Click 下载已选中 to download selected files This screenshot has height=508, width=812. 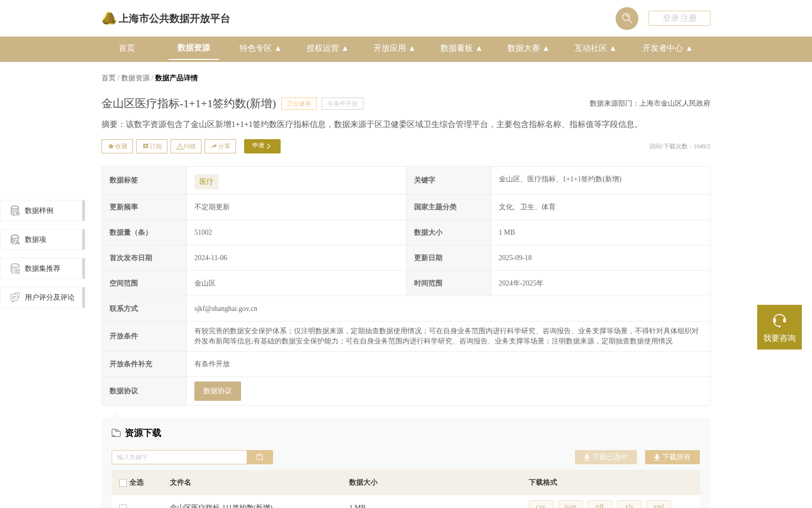point(606,457)
